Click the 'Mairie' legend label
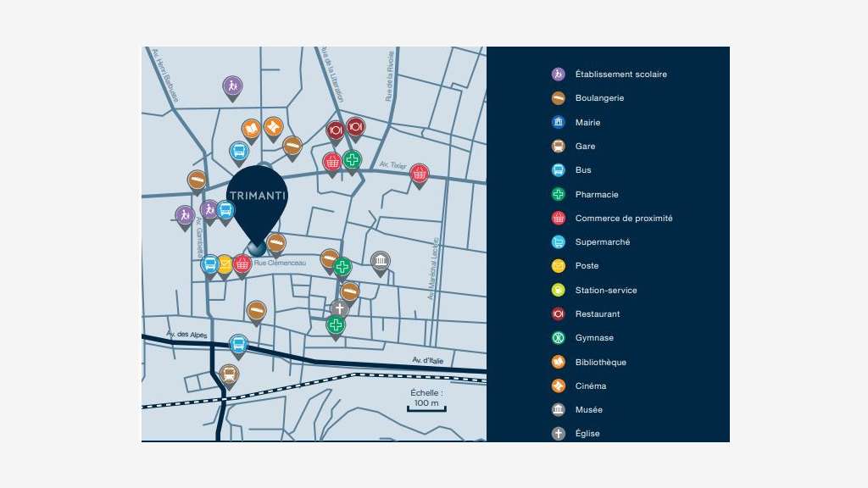 click(588, 122)
